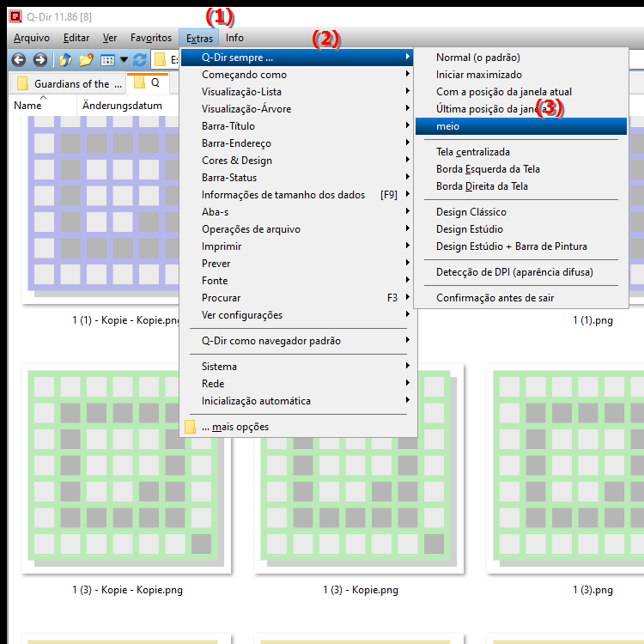
Task: Choose Design Estúdio + Barra de Pintura
Action: click(521, 246)
